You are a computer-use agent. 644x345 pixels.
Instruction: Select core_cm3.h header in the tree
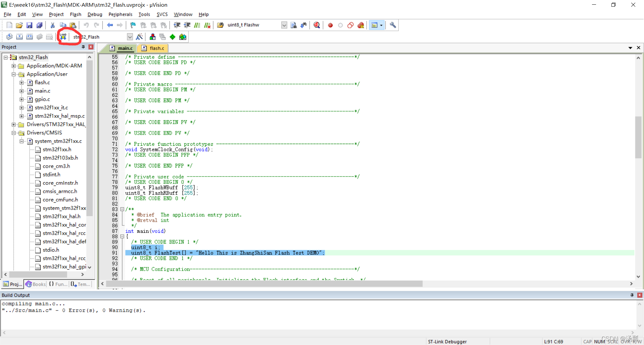(x=56, y=166)
